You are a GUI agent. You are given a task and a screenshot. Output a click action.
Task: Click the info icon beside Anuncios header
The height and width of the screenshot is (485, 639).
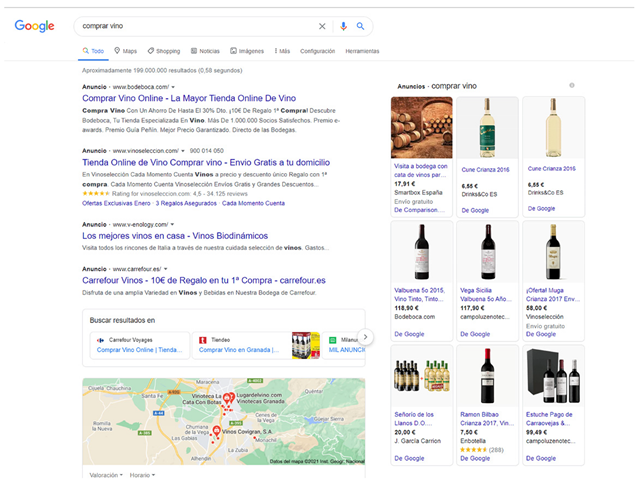[572, 86]
